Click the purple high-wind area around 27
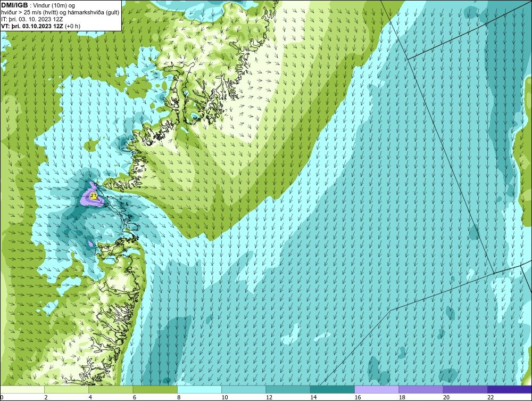This screenshot has height=401, width=532. coord(88,201)
